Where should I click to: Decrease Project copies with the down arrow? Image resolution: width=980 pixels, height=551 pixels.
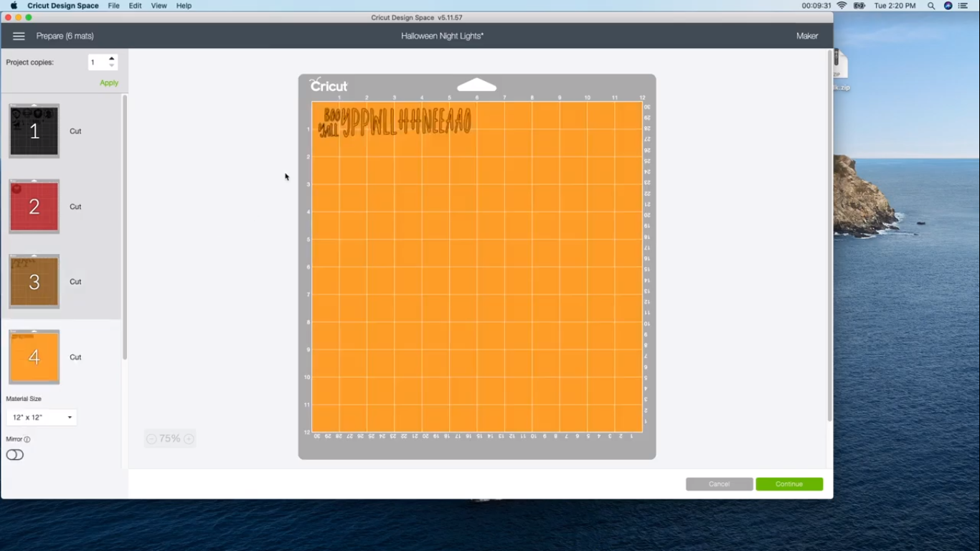pyautogui.click(x=112, y=66)
